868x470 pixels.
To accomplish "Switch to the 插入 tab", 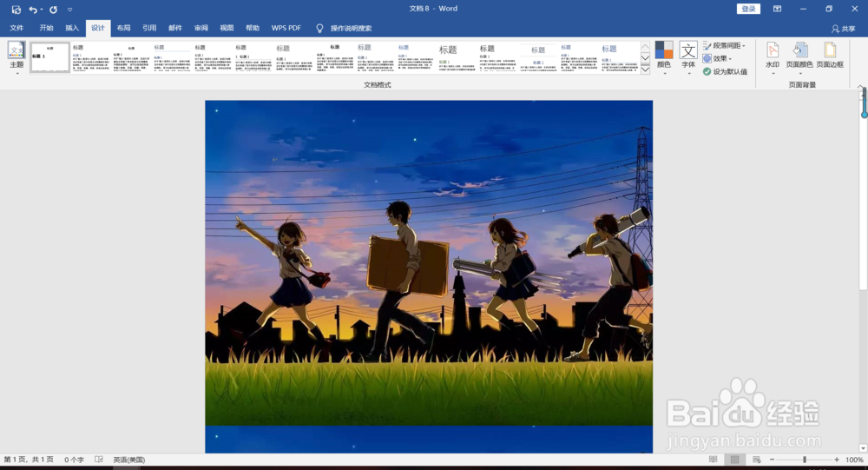I will pos(72,28).
